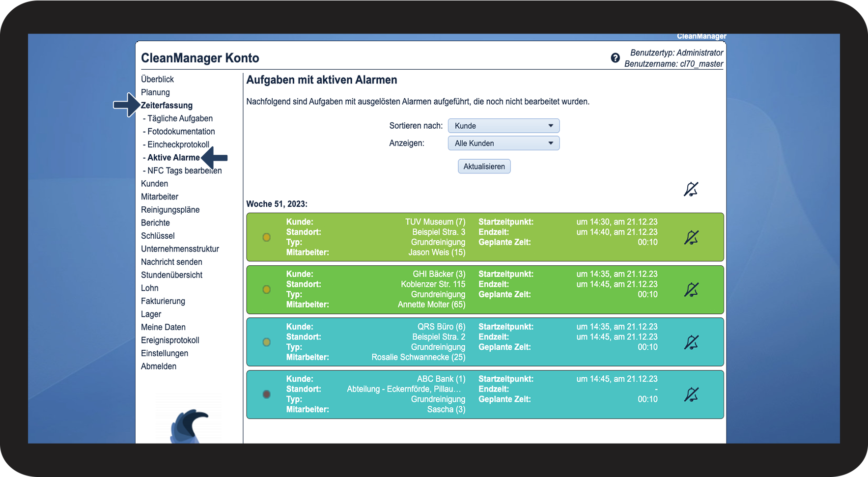Open the help question mark icon
The image size is (868, 477).
click(x=615, y=58)
